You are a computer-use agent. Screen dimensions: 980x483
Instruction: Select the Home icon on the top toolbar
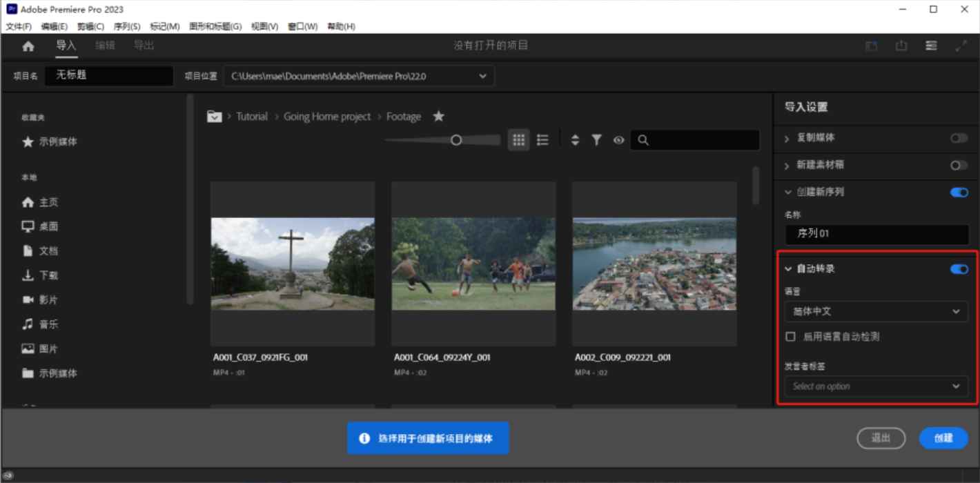click(28, 46)
